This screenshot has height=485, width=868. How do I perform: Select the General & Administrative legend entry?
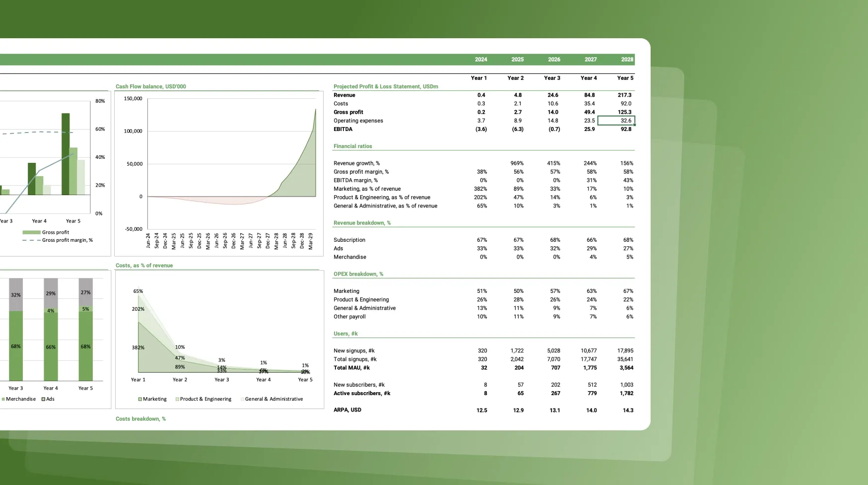point(273,399)
